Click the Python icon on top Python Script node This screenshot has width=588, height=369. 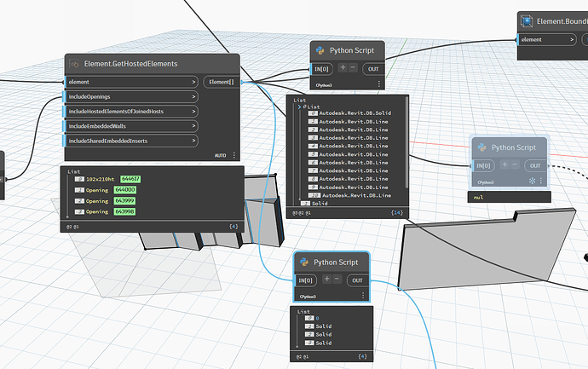coord(320,50)
